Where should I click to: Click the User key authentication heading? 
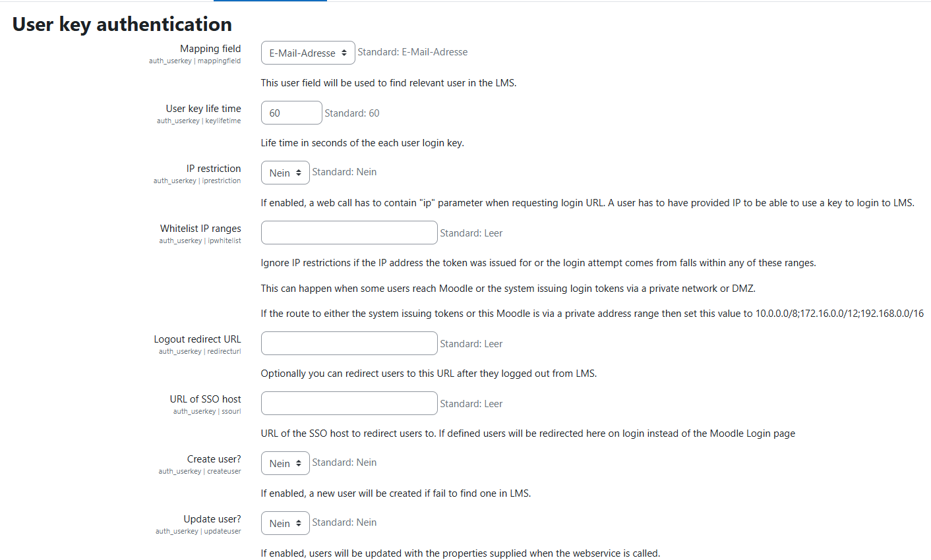[121, 24]
